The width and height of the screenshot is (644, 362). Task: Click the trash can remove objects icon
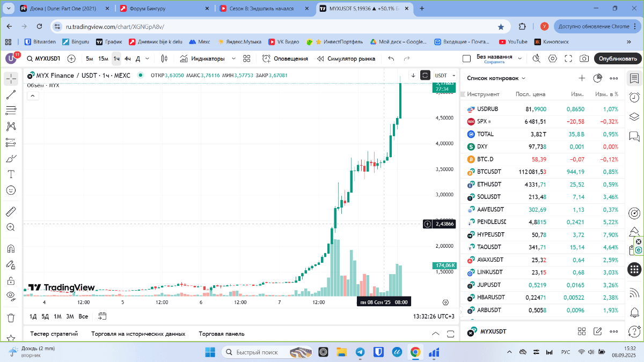tap(11, 317)
